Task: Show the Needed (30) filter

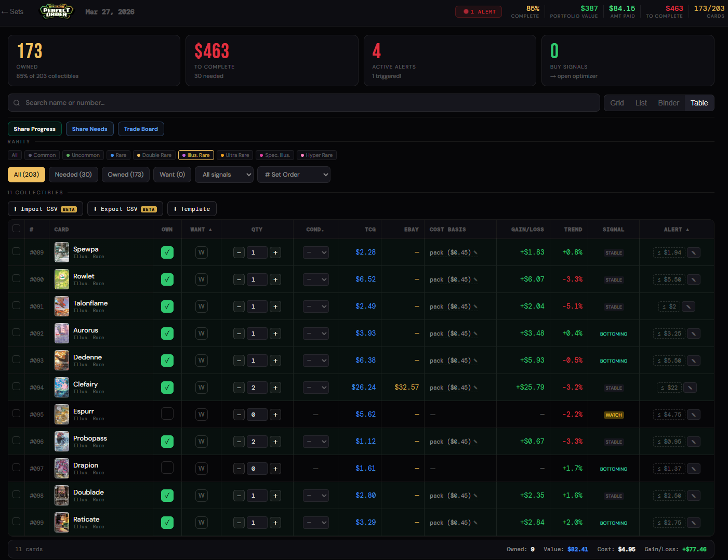Action: pyautogui.click(x=73, y=175)
